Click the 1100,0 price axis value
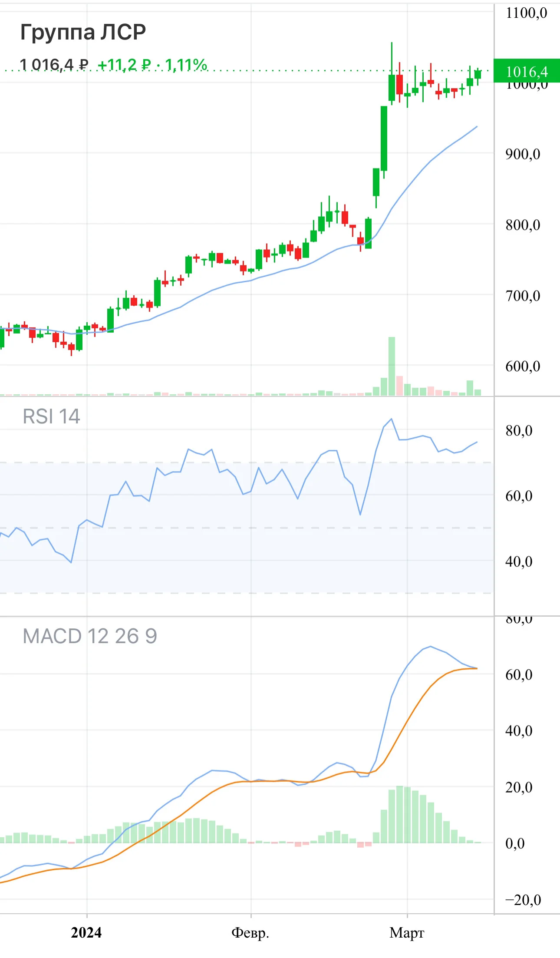Image resolution: width=560 pixels, height=958 pixels. pos(526,13)
